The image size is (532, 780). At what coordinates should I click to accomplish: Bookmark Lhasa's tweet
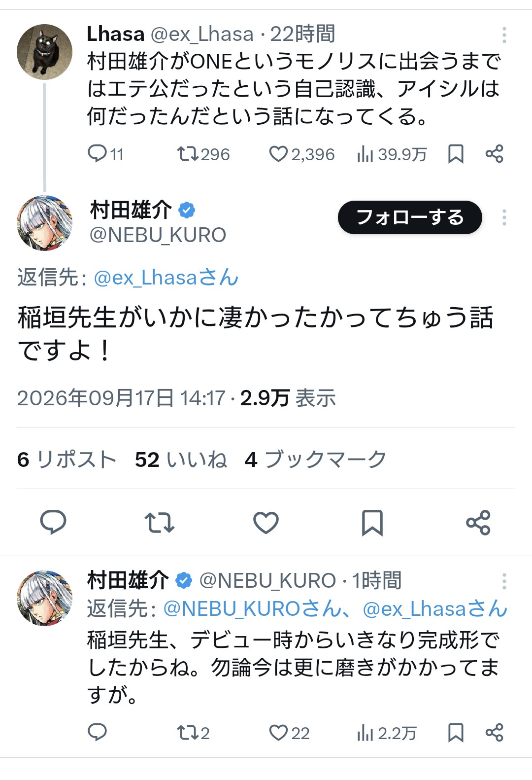pyautogui.click(x=456, y=154)
